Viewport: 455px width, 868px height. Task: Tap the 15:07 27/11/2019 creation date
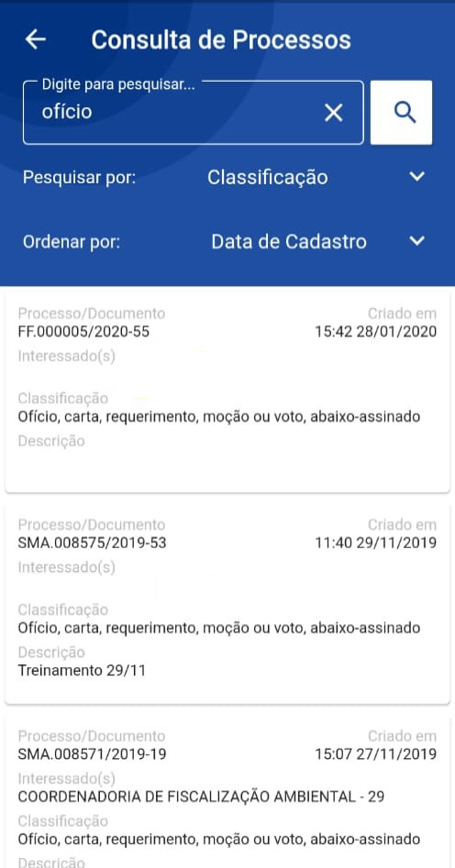coord(376,754)
